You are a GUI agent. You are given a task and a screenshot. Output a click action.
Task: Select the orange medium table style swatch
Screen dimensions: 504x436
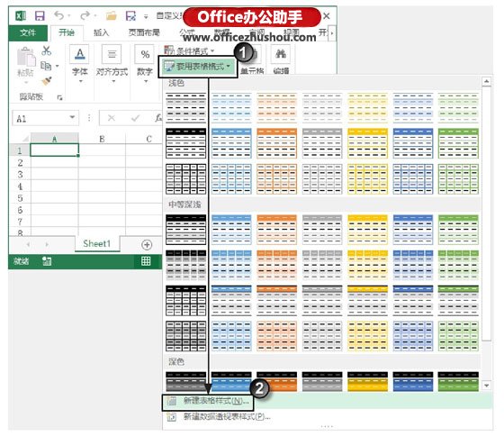pyautogui.click(x=276, y=230)
